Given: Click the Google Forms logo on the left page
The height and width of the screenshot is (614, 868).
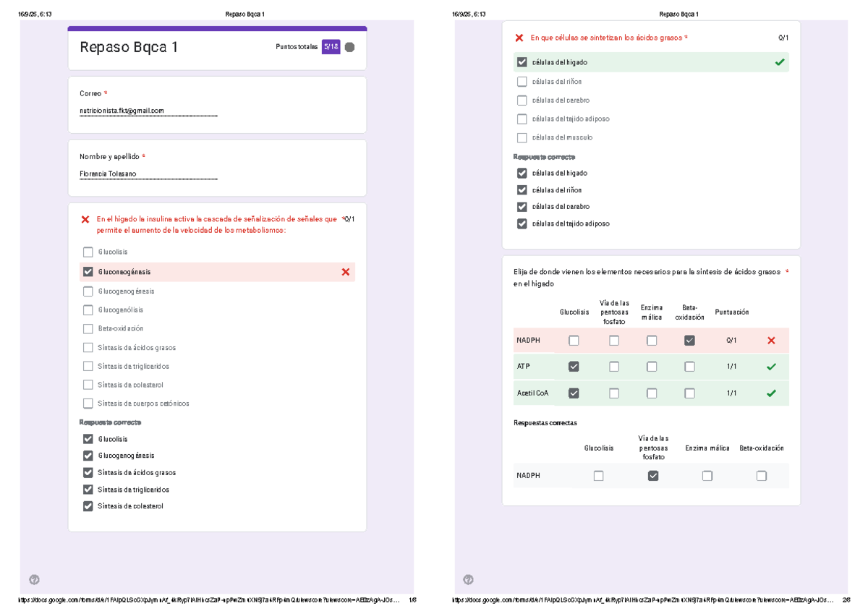Looking at the screenshot, I should click(x=34, y=579).
